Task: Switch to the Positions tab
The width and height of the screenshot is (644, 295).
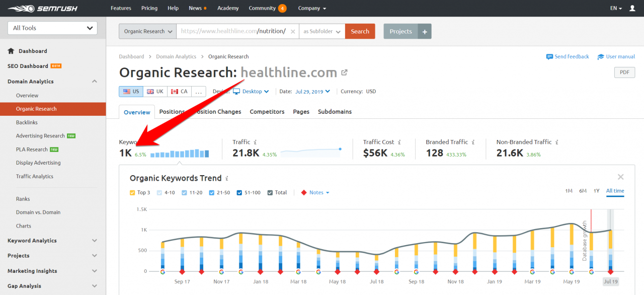Action: pos(172,112)
